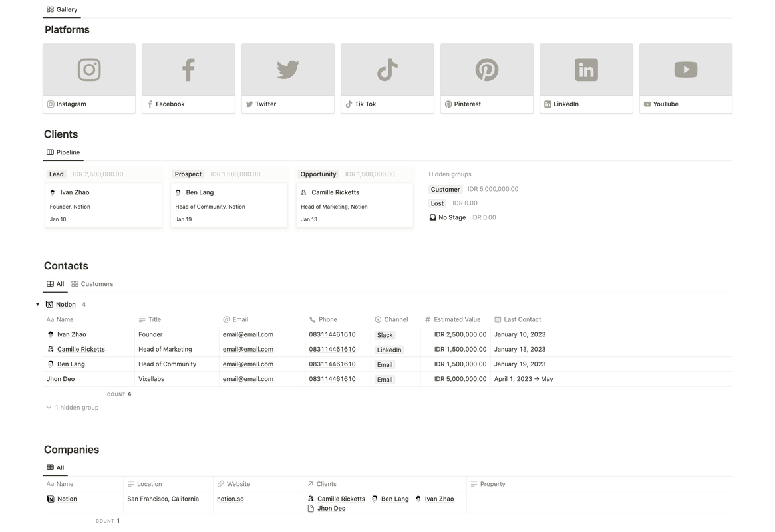Screen dimensions: 775x532
Task: Open the large LinkedIn logo card
Action: pyautogui.click(x=586, y=69)
